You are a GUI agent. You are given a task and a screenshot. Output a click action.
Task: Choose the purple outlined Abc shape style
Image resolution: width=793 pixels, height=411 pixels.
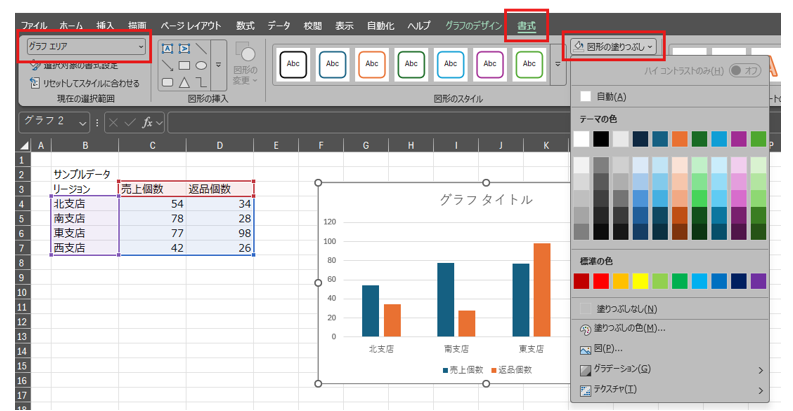[489, 63]
